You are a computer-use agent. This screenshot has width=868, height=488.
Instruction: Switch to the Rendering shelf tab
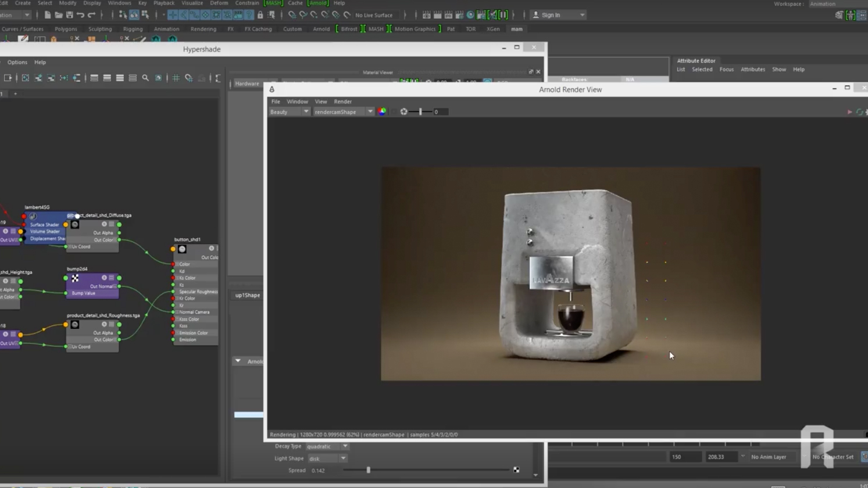coord(203,29)
